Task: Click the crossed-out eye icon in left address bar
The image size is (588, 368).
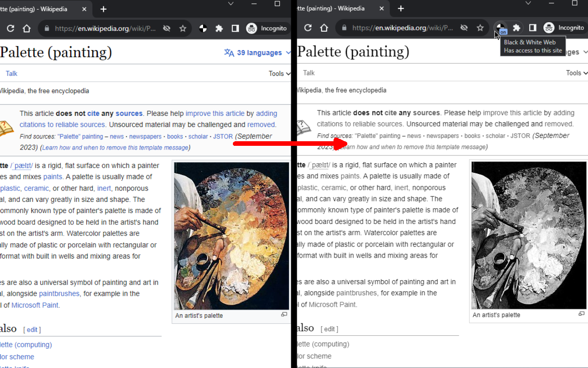Action: click(167, 29)
